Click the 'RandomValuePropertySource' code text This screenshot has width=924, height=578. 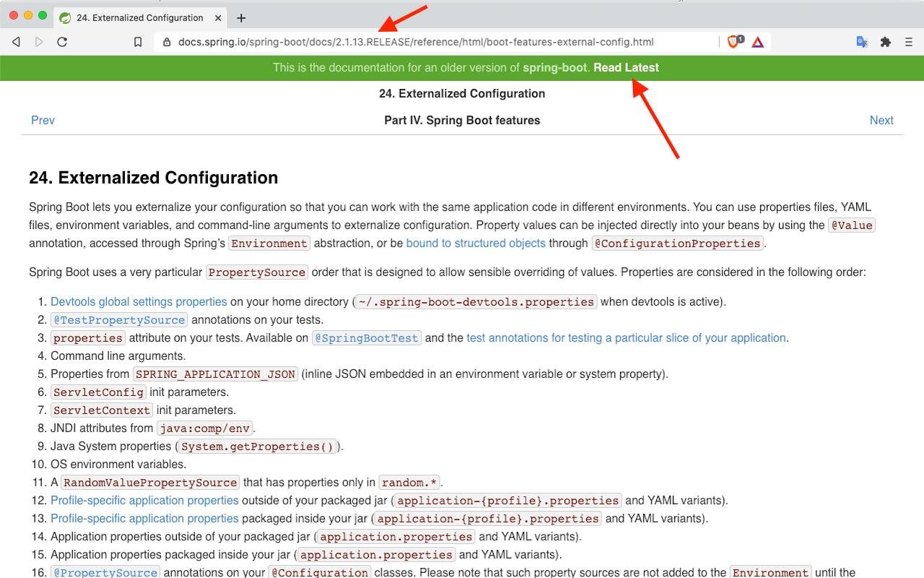pyautogui.click(x=150, y=483)
